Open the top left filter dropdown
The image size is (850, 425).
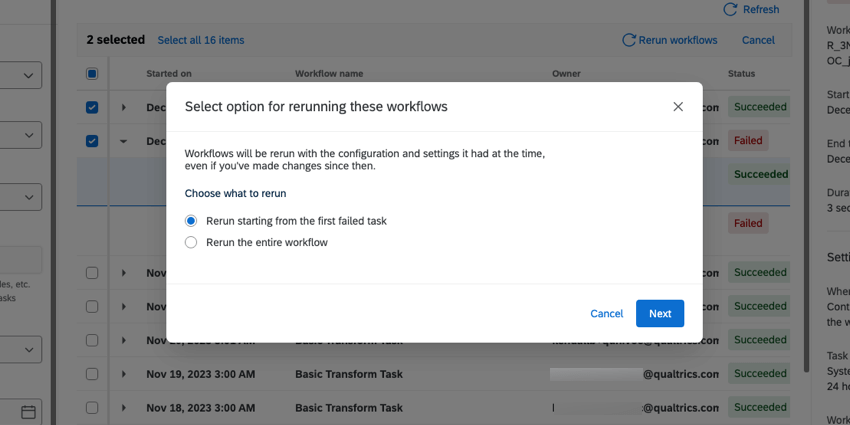point(20,75)
